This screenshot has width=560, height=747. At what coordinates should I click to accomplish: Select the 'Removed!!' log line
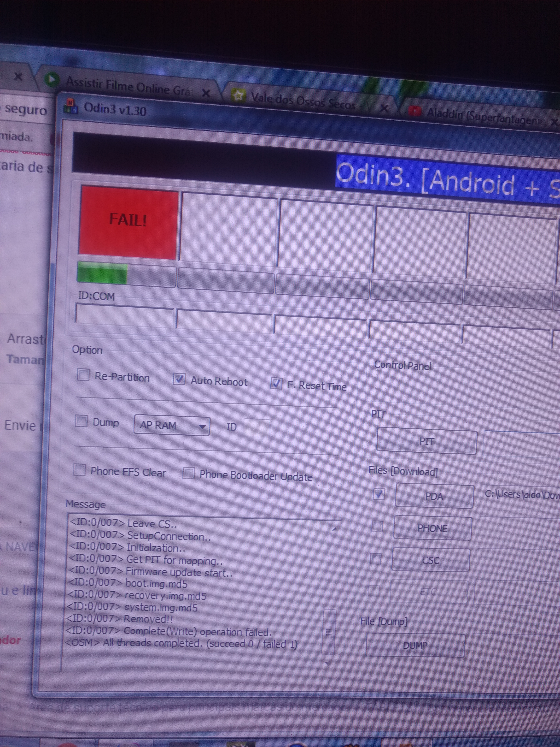tap(119, 619)
